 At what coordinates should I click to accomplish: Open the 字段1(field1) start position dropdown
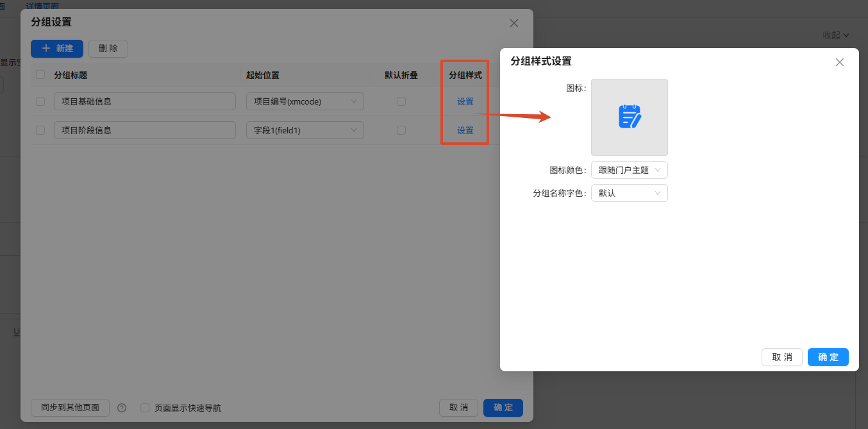click(305, 130)
